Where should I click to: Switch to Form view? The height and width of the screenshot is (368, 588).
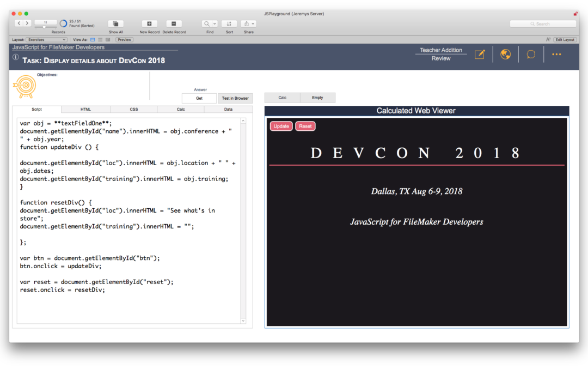click(93, 39)
